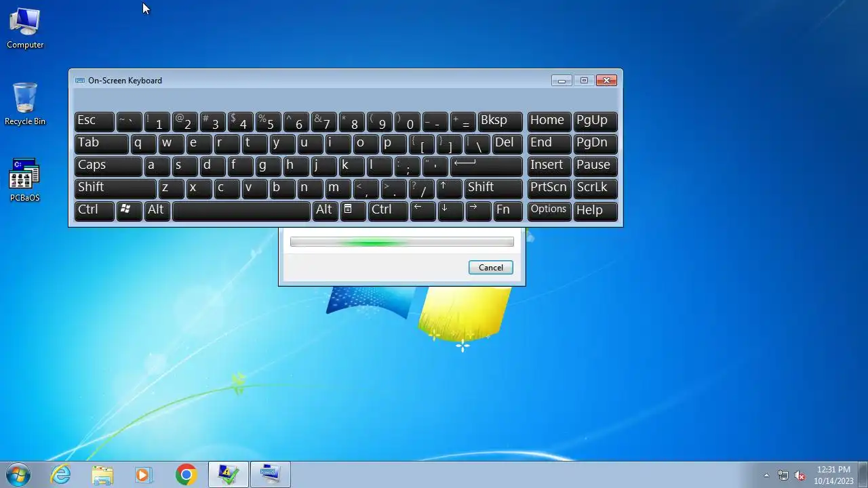
Task: Click the muted volume tray icon
Action: tap(800, 475)
